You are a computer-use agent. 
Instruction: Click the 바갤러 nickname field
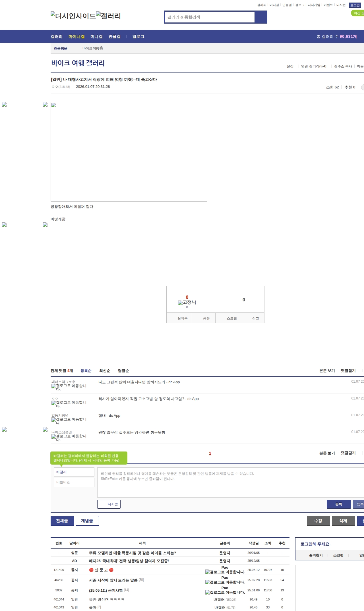click(74, 472)
